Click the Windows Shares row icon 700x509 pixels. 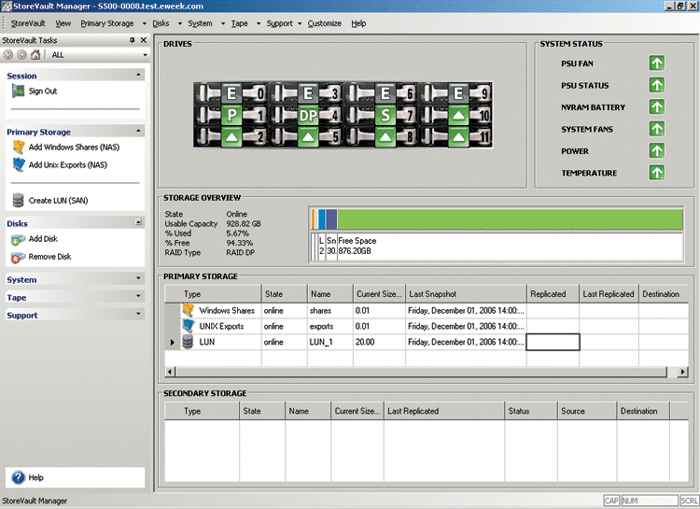(188, 310)
